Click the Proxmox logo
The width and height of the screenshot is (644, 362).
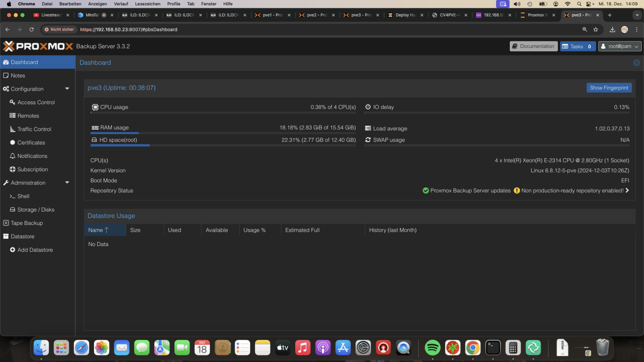pyautogui.click(x=38, y=46)
